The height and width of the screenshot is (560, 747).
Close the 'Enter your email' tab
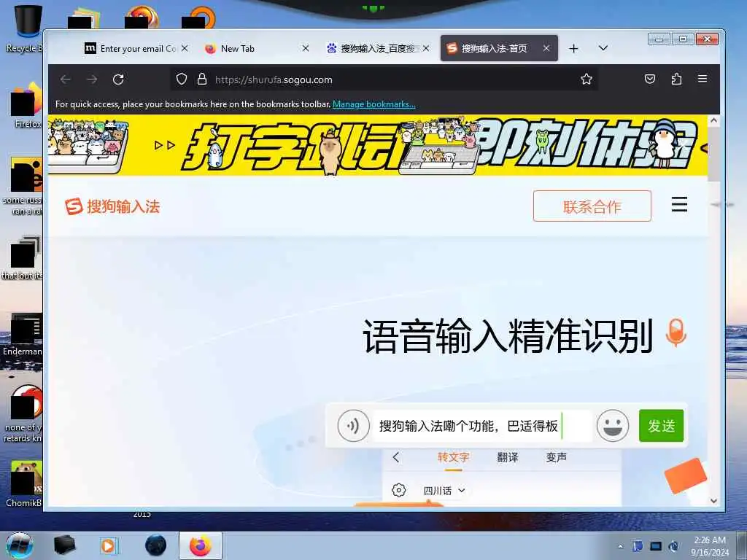click(185, 49)
